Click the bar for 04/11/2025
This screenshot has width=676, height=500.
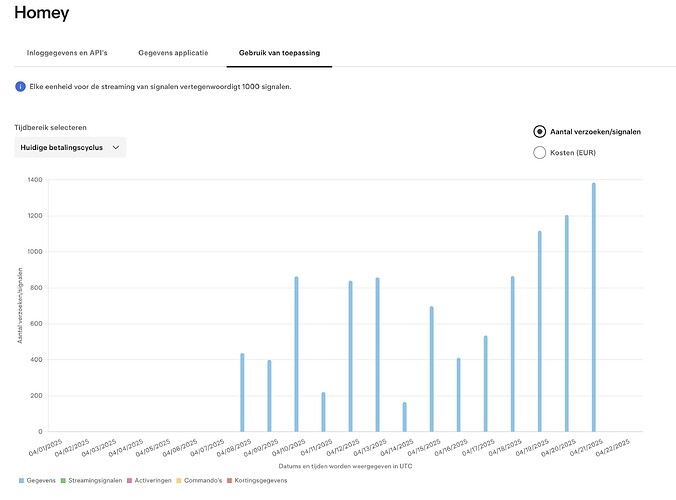pyautogui.click(x=323, y=412)
